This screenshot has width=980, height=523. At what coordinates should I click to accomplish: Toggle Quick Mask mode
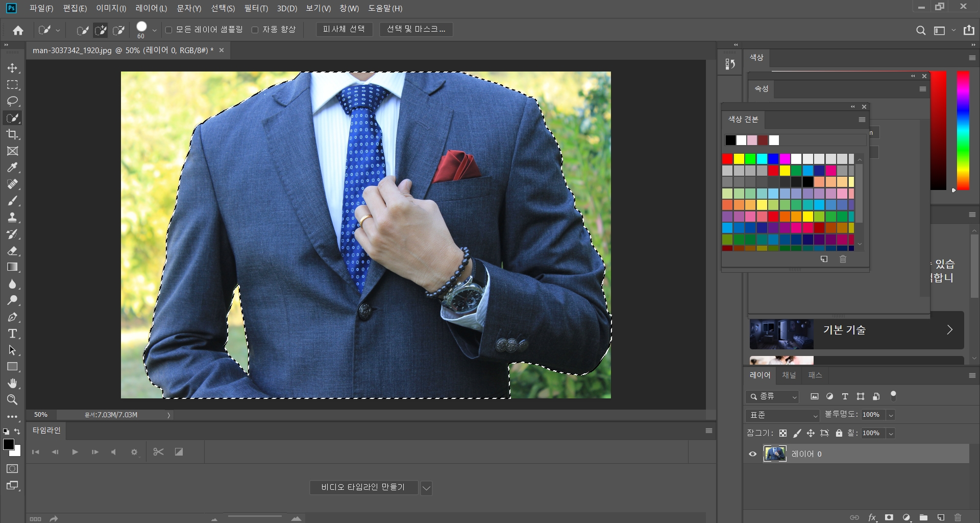click(12, 469)
